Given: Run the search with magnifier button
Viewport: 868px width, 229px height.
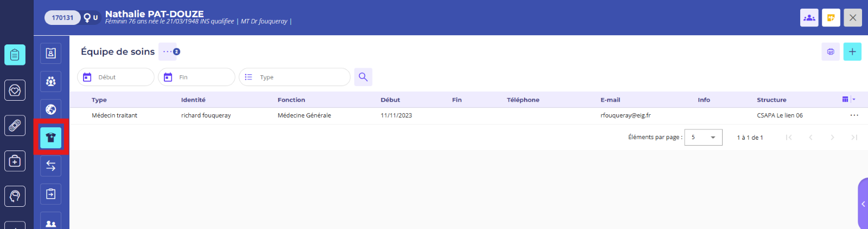Looking at the screenshot, I should pos(363,77).
